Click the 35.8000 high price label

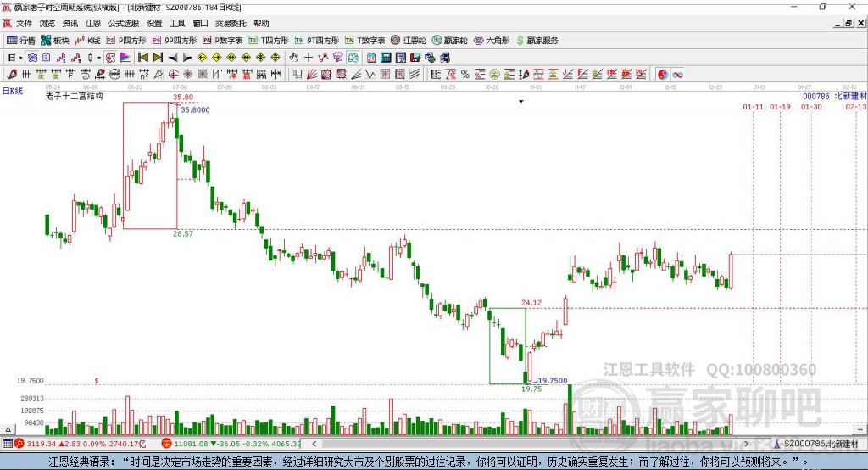[195, 110]
